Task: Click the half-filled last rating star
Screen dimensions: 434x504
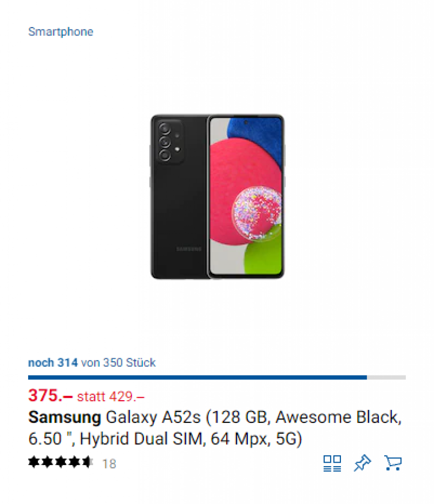Action: coord(87,463)
